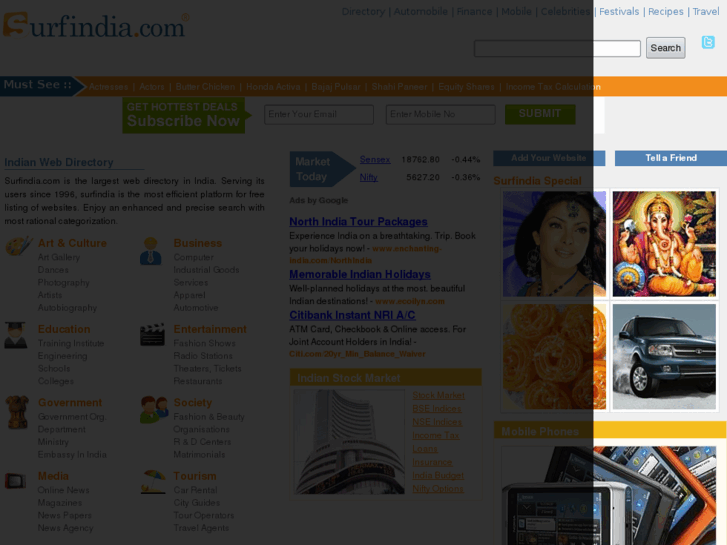Click the Income Tax link in stock list
Viewport: 727px width, 545px height.
click(436, 436)
